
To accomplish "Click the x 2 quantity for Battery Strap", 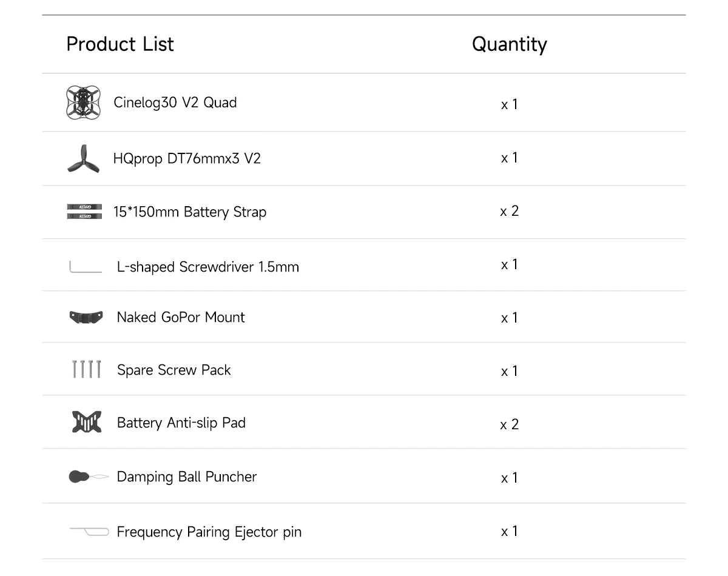I will pyautogui.click(x=509, y=211).
